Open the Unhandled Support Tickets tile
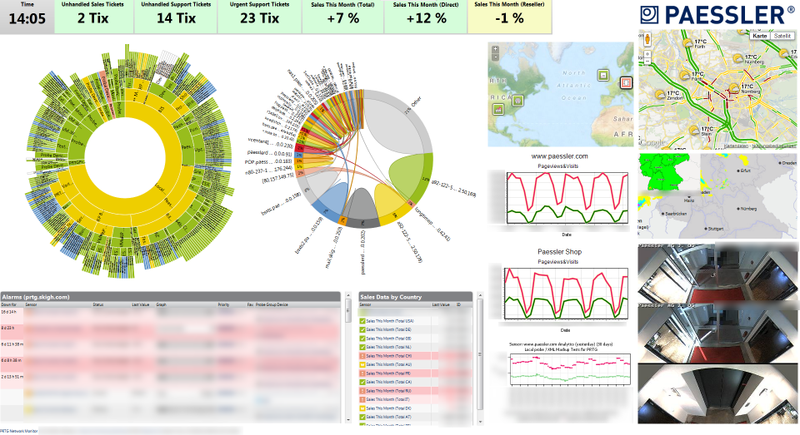Screen dimensions: 800x435 tap(176, 16)
